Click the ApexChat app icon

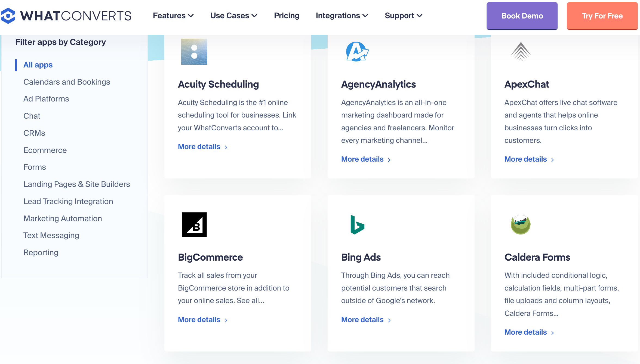pyautogui.click(x=521, y=51)
